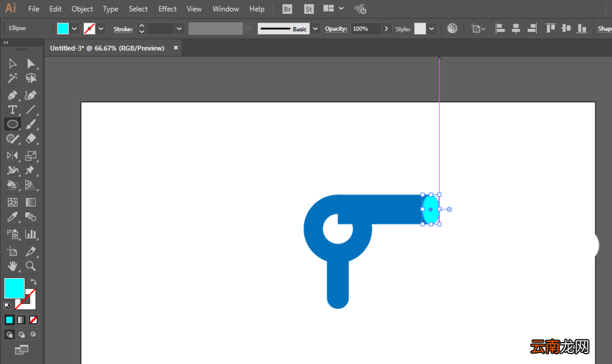The image size is (612, 364).
Task: Select the Lasso tool
Action: coord(31,78)
